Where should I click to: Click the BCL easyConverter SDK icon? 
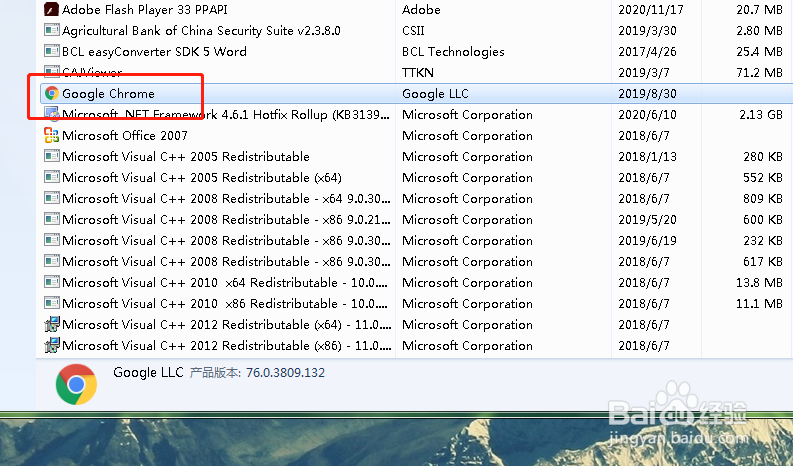point(52,51)
